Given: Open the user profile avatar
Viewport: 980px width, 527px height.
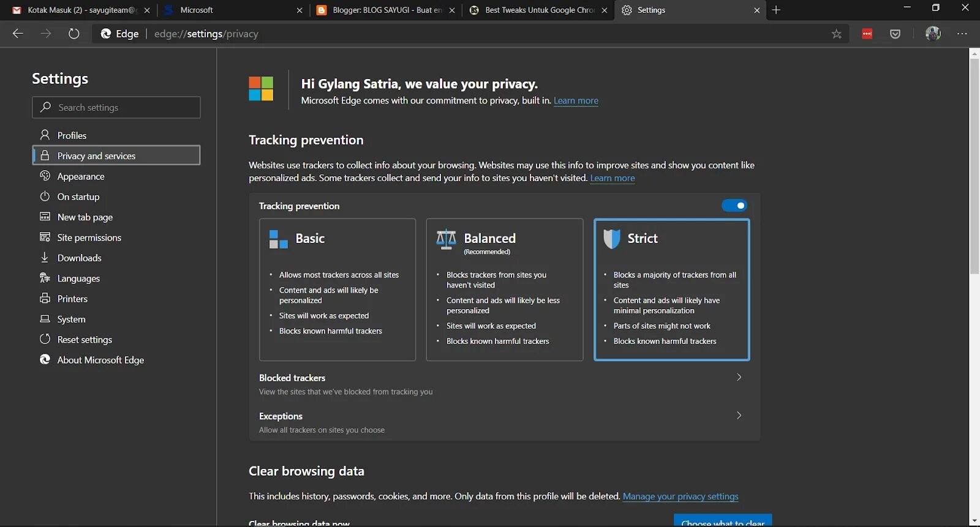Looking at the screenshot, I should coord(933,34).
